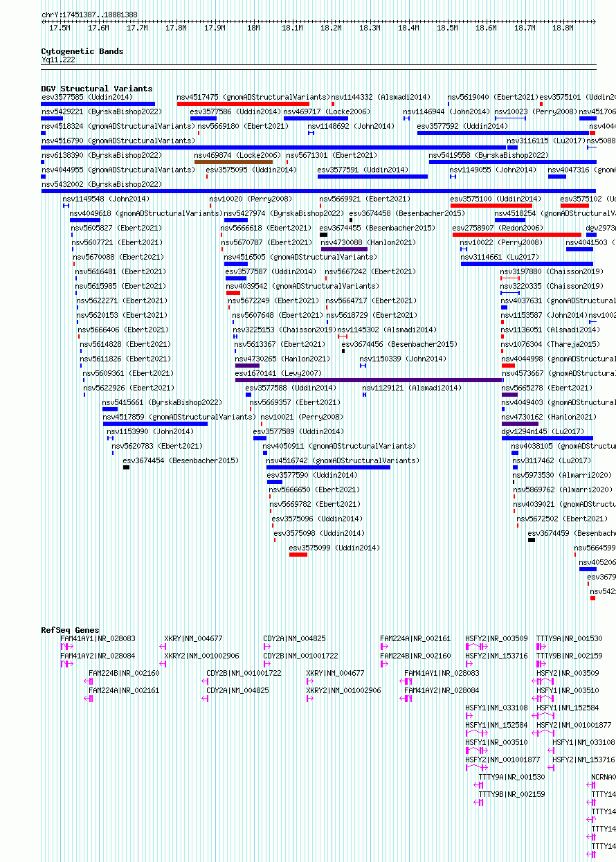
Task: Select variant nsv10023 (Perry2008)
Action: click(536, 111)
